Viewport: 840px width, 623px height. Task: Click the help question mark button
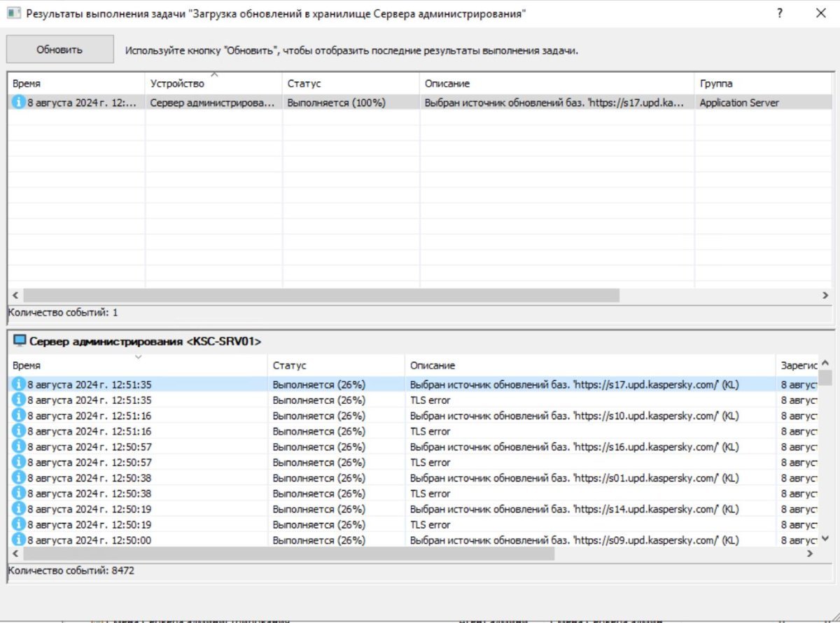780,13
